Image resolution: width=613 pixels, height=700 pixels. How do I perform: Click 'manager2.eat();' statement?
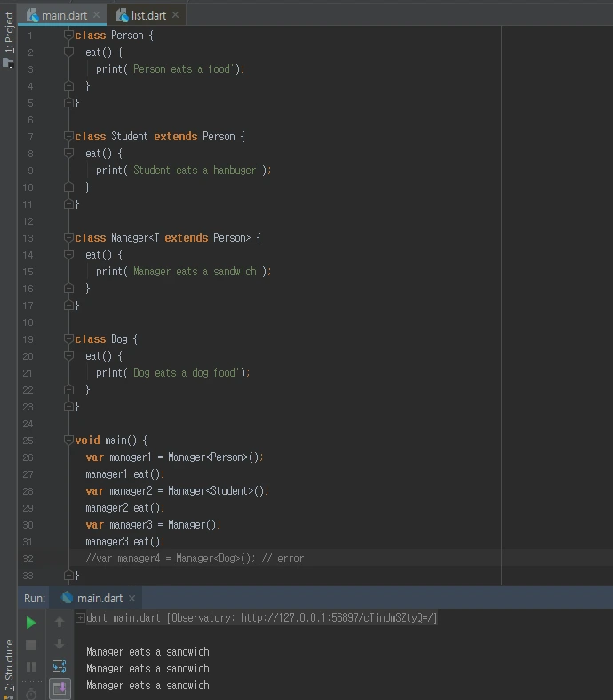pos(125,508)
